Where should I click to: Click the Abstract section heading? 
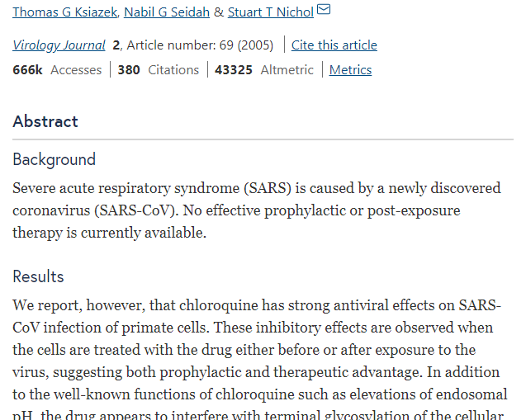(x=45, y=121)
